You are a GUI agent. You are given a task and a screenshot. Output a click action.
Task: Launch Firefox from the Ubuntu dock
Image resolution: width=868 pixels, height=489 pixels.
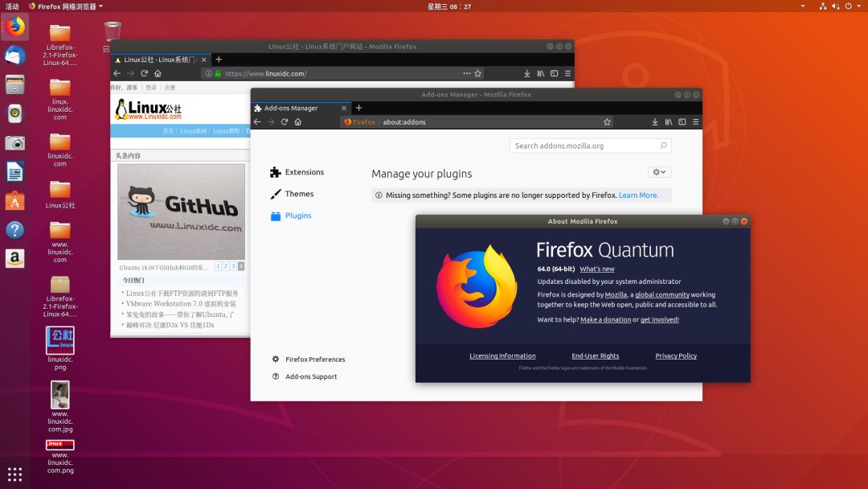click(15, 27)
